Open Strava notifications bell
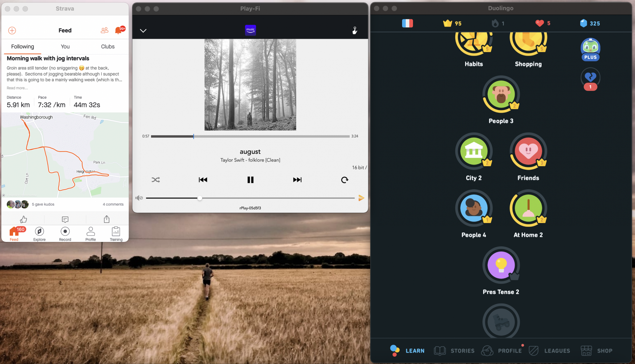The image size is (635, 364). click(x=118, y=30)
